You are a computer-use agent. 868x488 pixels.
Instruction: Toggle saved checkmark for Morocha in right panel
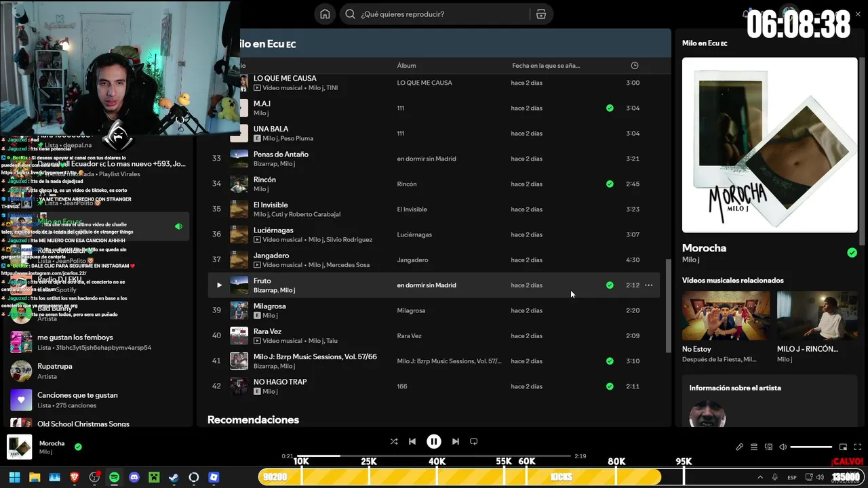(852, 253)
